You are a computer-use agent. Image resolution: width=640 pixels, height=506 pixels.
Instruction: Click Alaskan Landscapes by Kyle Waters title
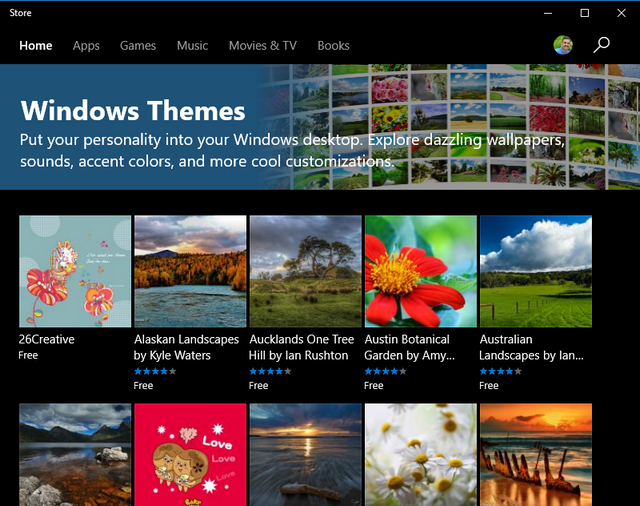pos(187,347)
